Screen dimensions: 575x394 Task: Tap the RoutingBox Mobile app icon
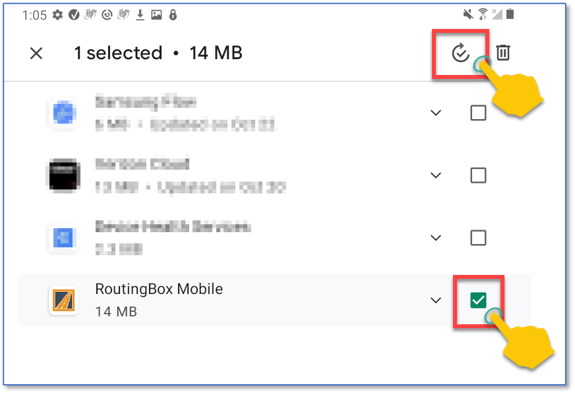pos(63,300)
